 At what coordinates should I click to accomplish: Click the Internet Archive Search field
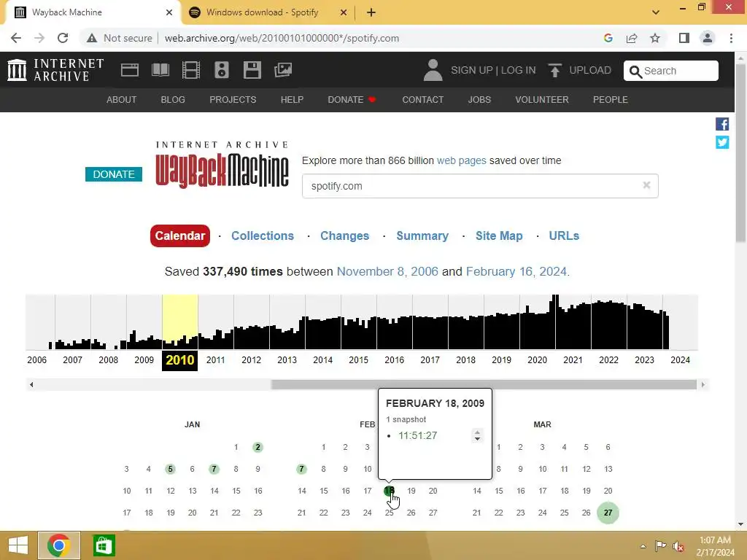671,71
